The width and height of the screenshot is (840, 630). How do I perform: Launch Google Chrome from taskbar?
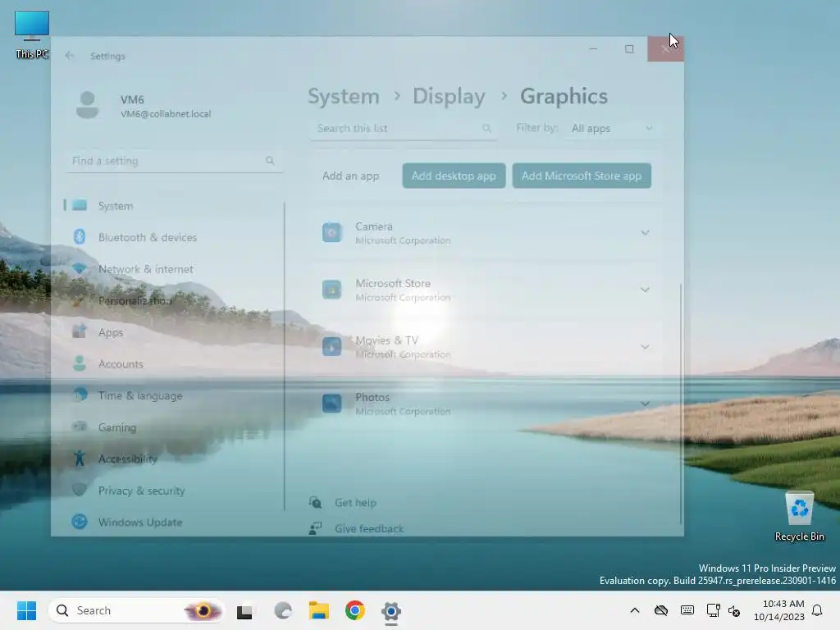(x=354, y=610)
